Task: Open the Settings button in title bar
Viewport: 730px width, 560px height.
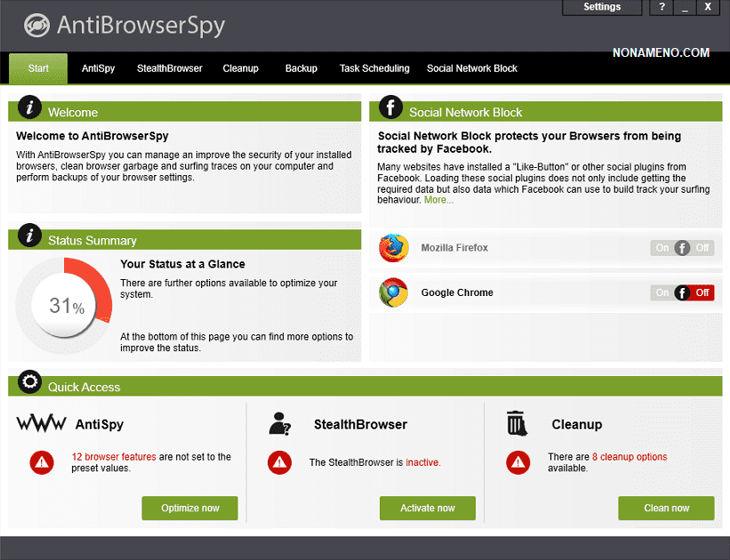Action: [602, 7]
